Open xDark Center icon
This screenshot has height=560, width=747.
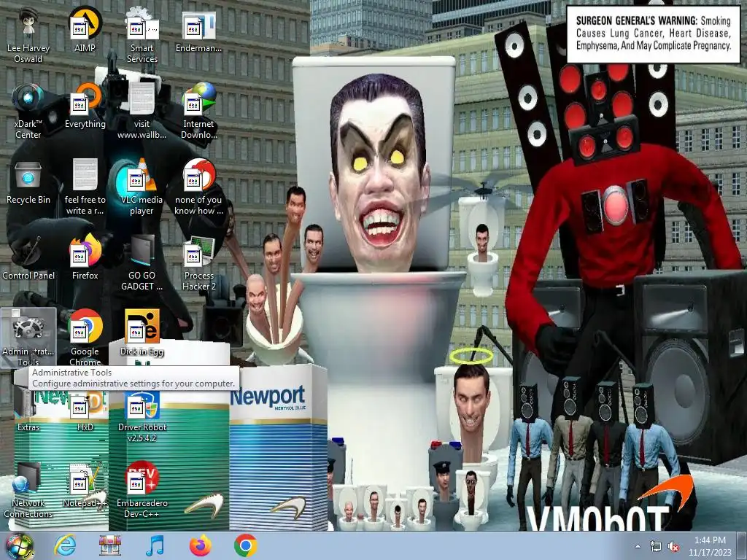[x=28, y=111]
